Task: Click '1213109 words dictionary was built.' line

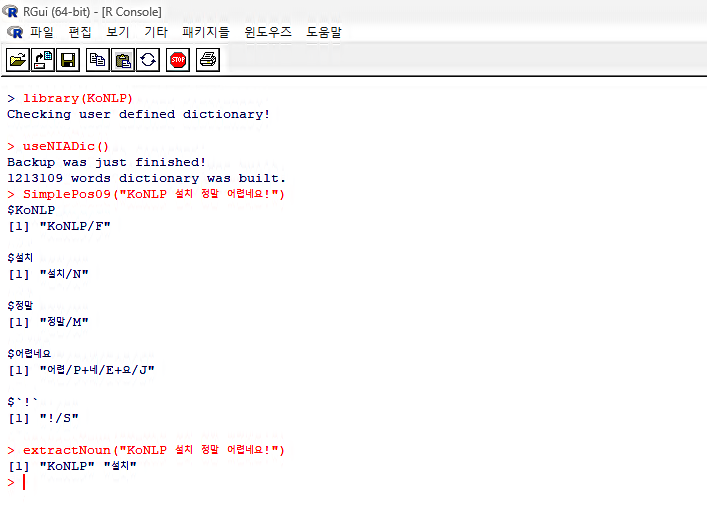Action: (147, 179)
